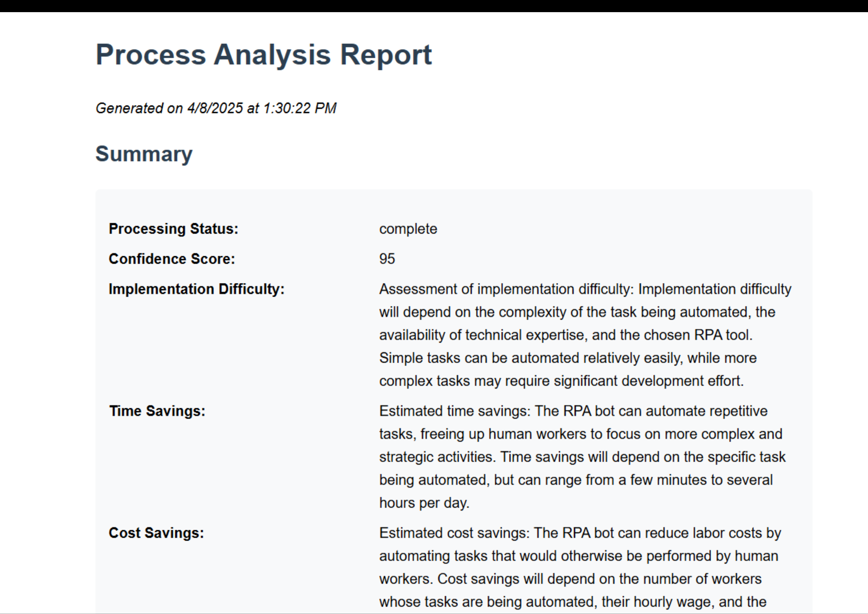The image size is (868, 614).
Task: Select the Confidence Score label
Action: [x=172, y=259]
